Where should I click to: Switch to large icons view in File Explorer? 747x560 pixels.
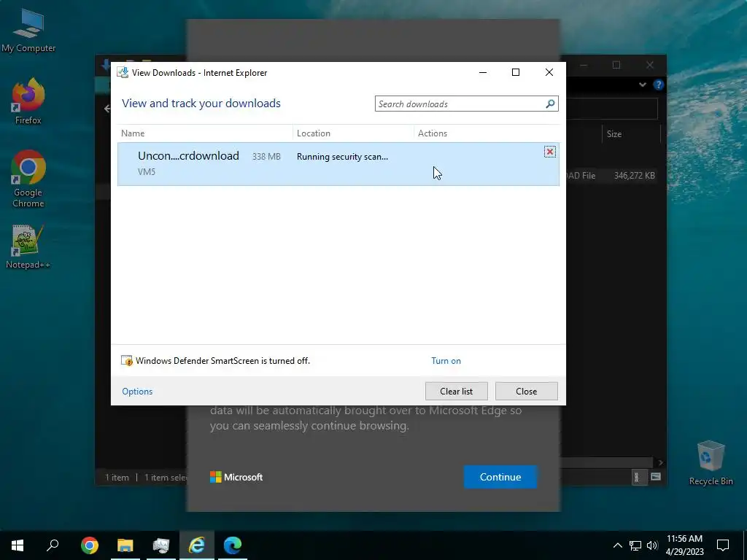pos(656,477)
